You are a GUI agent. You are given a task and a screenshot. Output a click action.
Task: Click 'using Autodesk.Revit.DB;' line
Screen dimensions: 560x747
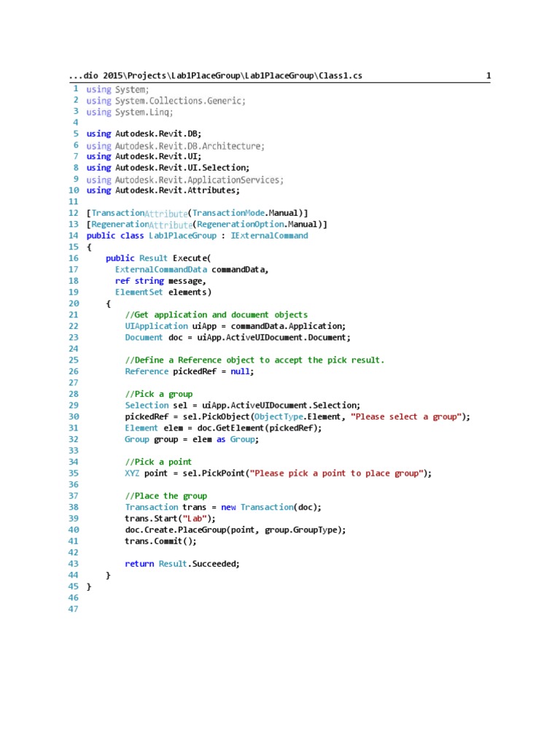click(144, 133)
